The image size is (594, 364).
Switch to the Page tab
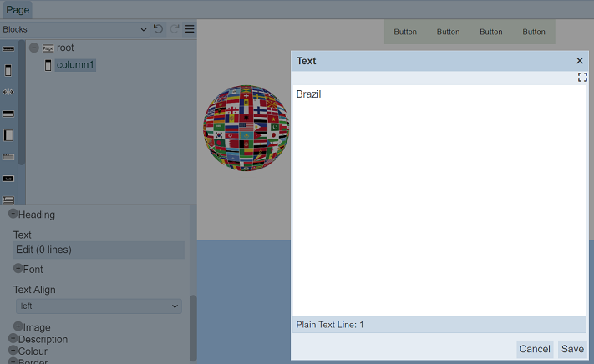(x=18, y=9)
